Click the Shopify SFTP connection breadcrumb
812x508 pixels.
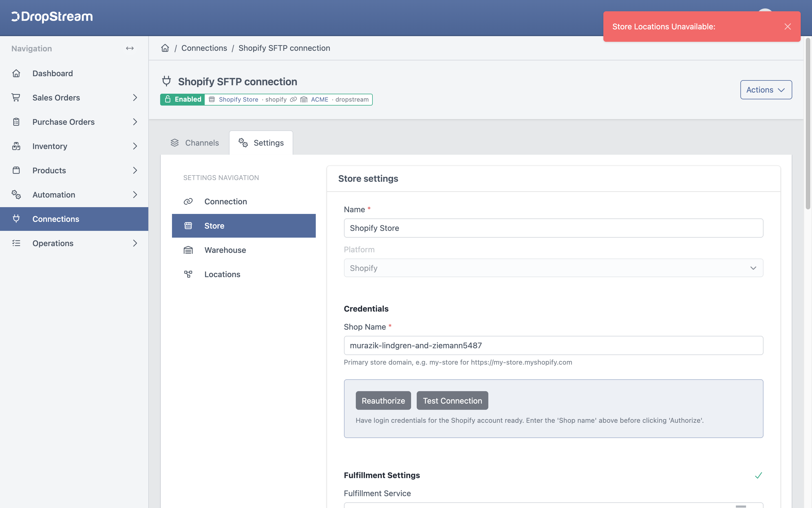point(284,48)
